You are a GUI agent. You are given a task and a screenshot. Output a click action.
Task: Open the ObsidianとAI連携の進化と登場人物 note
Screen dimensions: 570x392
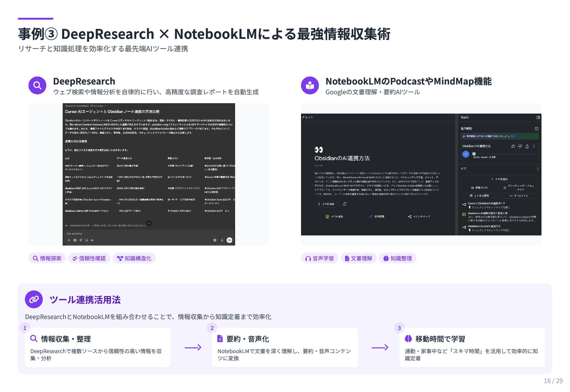500,217
